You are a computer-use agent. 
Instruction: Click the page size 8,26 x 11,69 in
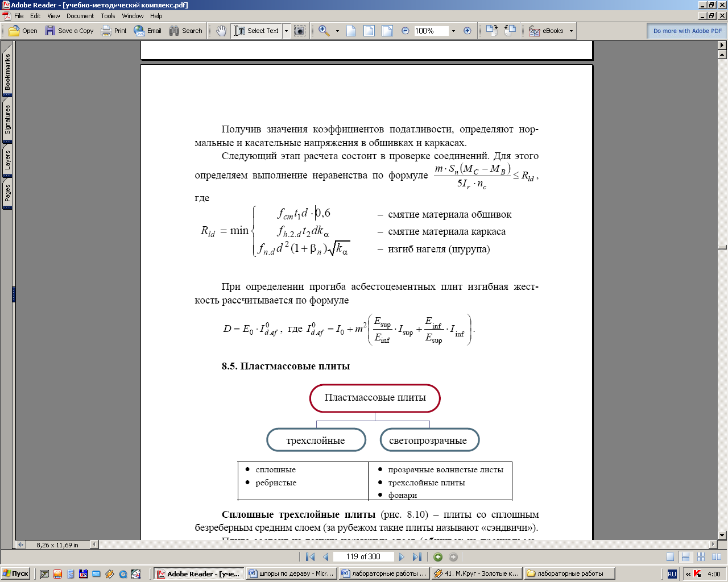pyautogui.click(x=57, y=544)
